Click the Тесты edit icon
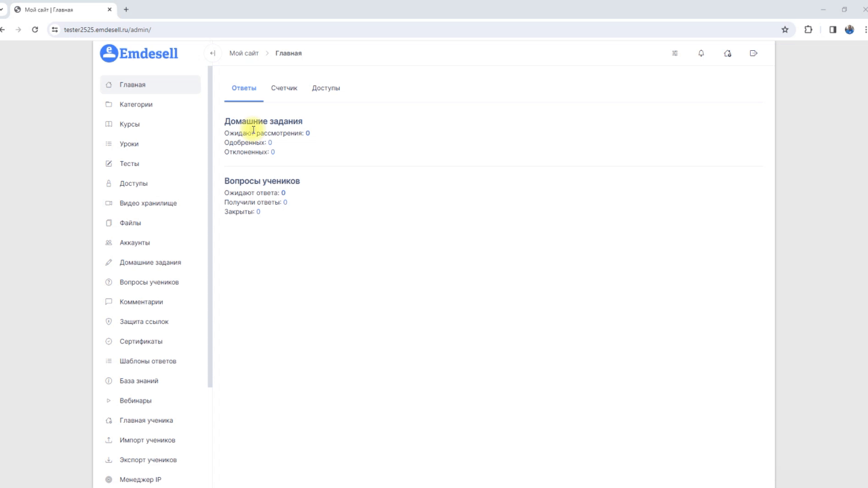The image size is (868, 488). coord(108,163)
